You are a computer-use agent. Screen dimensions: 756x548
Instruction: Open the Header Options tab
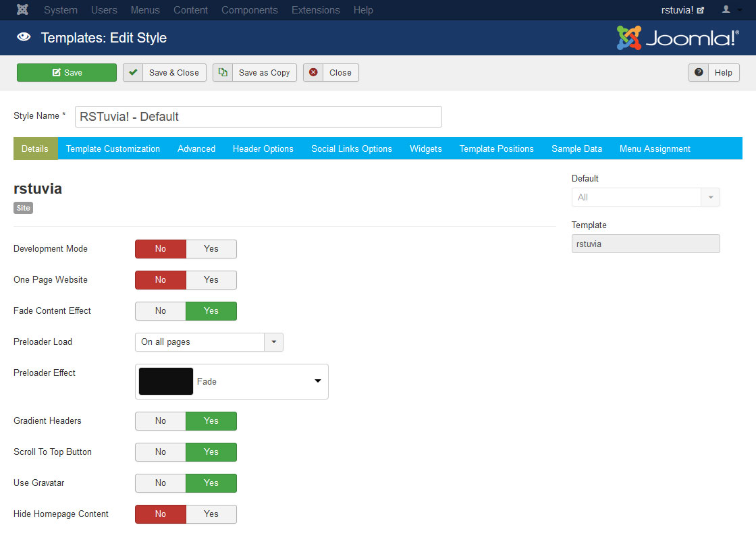263,148
